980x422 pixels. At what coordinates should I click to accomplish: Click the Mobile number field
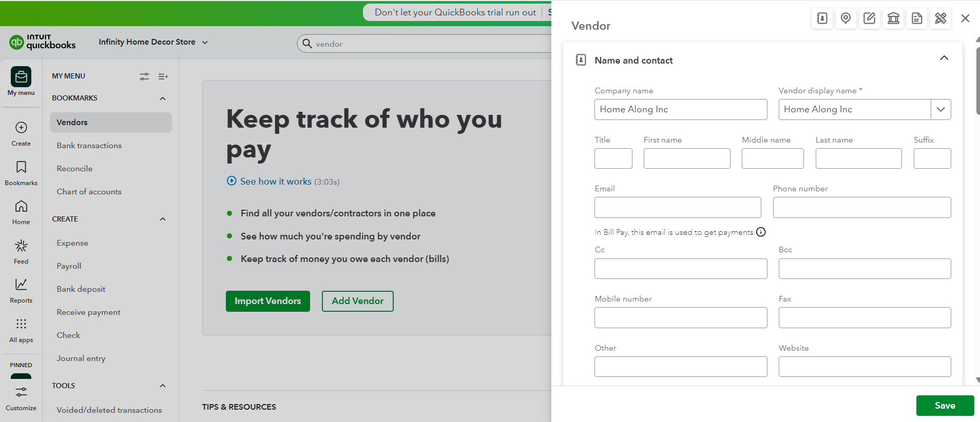(681, 317)
